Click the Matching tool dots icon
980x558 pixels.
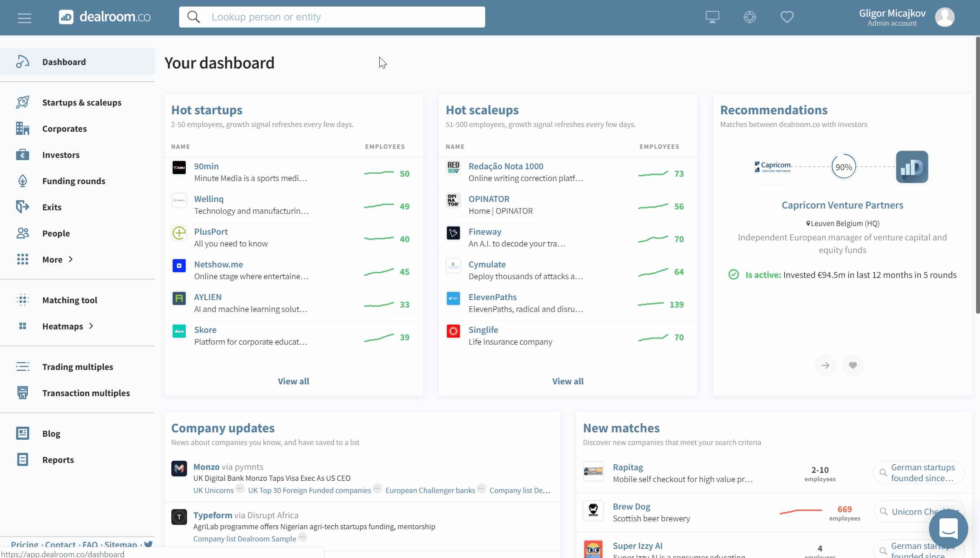tap(23, 300)
